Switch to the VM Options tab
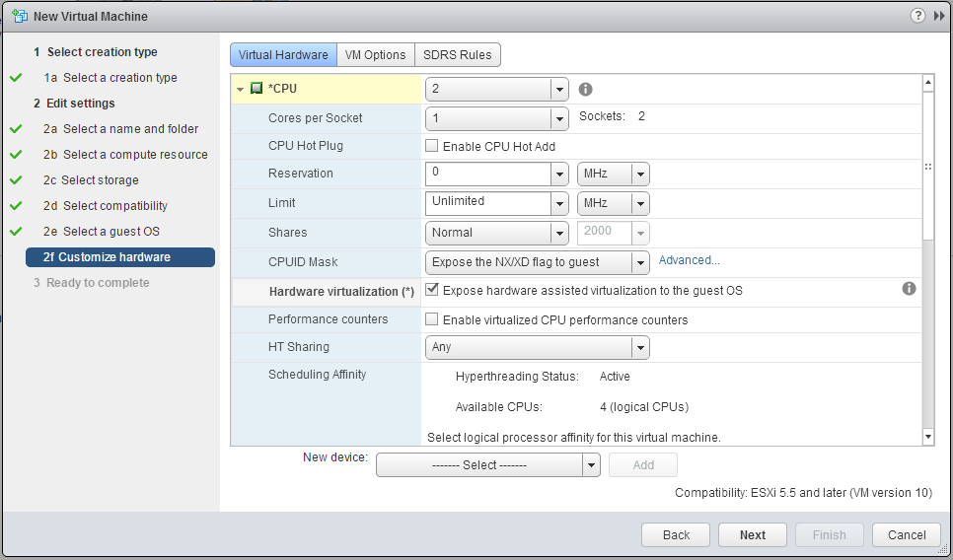This screenshot has width=953, height=560. point(375,55)
